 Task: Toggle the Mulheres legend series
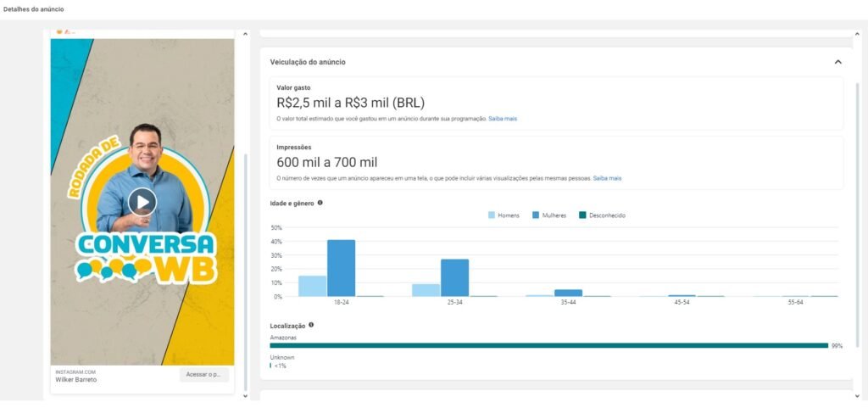(x=548, y=215)
